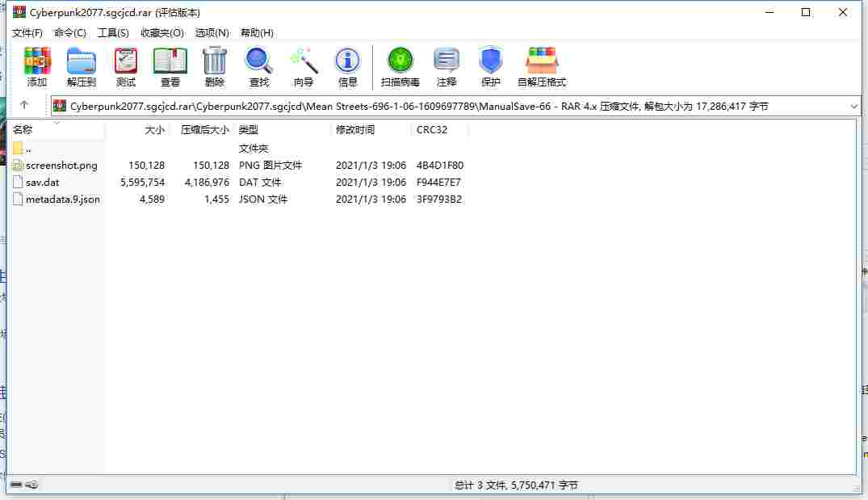Click the Delete (删除) trash icon
The image size is (868, 500).
point(215,61)
